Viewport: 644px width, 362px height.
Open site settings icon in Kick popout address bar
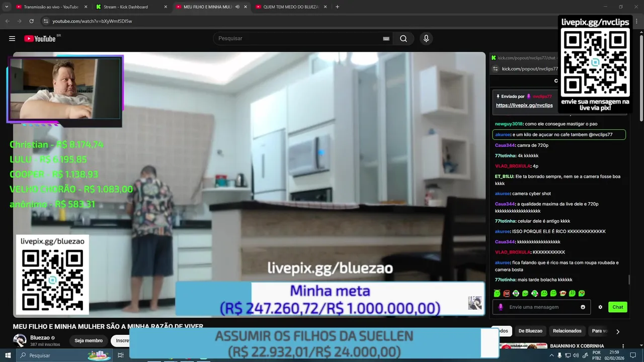coord(495,69)
